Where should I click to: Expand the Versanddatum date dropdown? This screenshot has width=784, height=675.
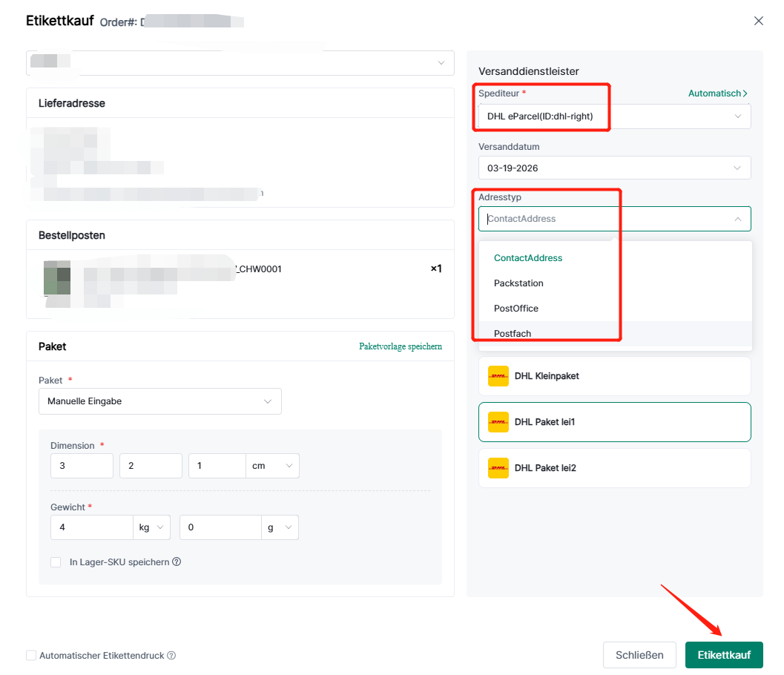tap(613, 168)
